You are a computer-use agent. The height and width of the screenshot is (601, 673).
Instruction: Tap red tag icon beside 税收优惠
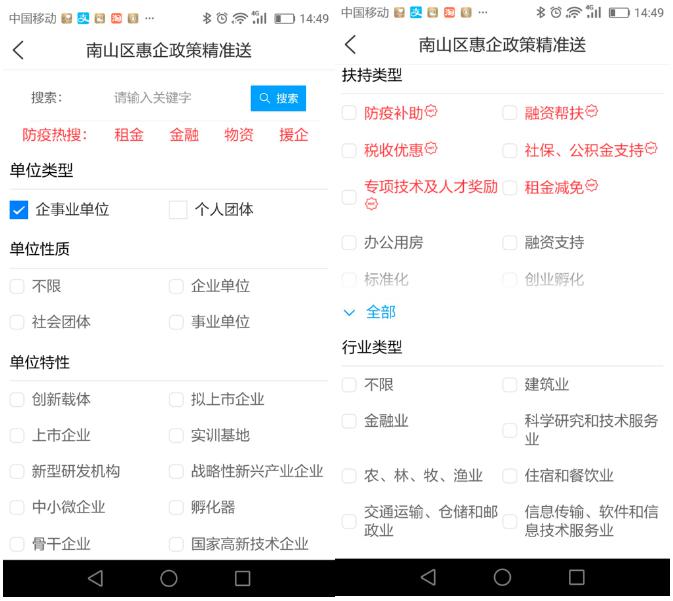[x=431, y=148]
